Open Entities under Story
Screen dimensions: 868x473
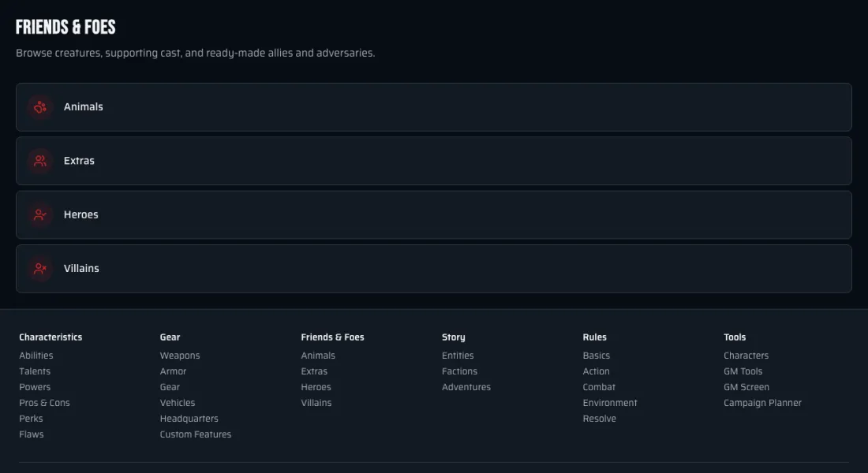click(458, 356)
